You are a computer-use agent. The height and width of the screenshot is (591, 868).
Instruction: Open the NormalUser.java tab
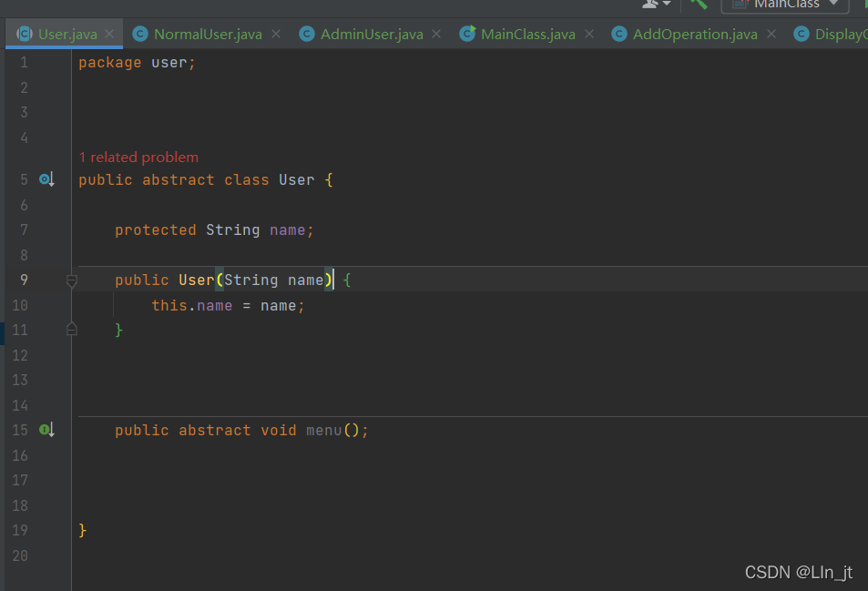[208, 35]
